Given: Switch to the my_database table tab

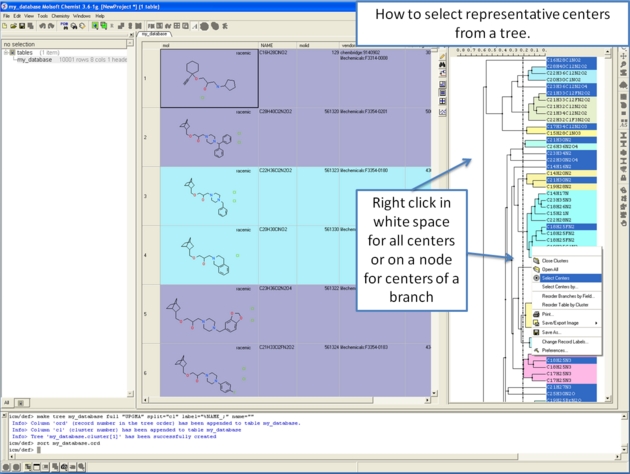Looking at the screenshot, I should pyautogui.click(x=154, y=34).
